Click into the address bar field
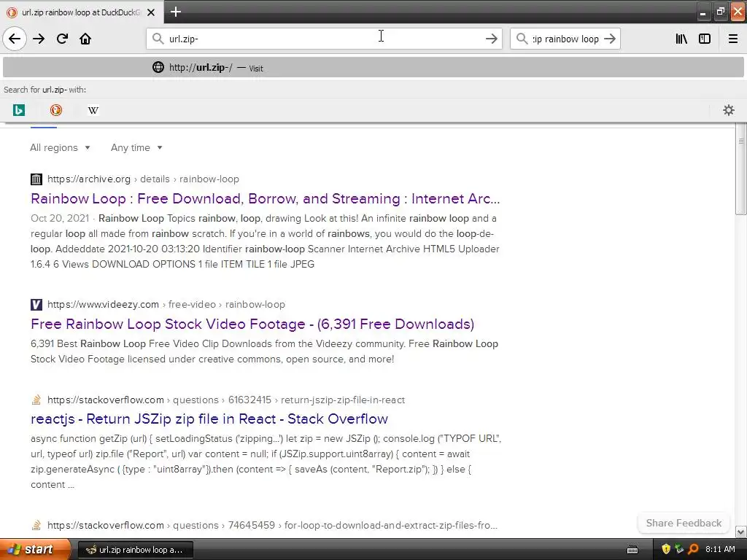747x560 pixels. (324, 39)
